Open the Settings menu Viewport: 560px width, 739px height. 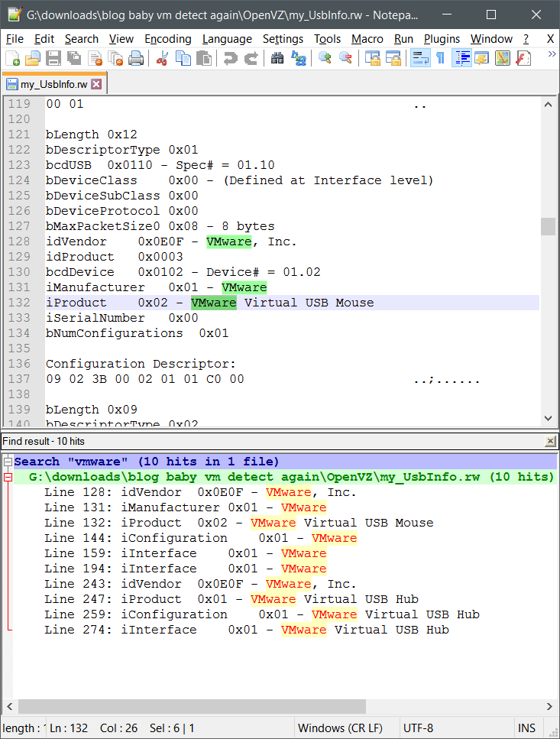283,39
